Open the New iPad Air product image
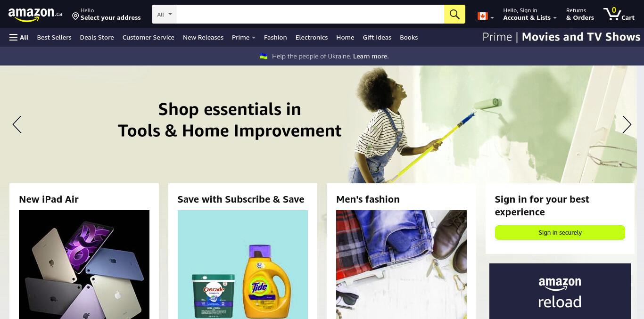Screen dimensions: 644x319 84,264
